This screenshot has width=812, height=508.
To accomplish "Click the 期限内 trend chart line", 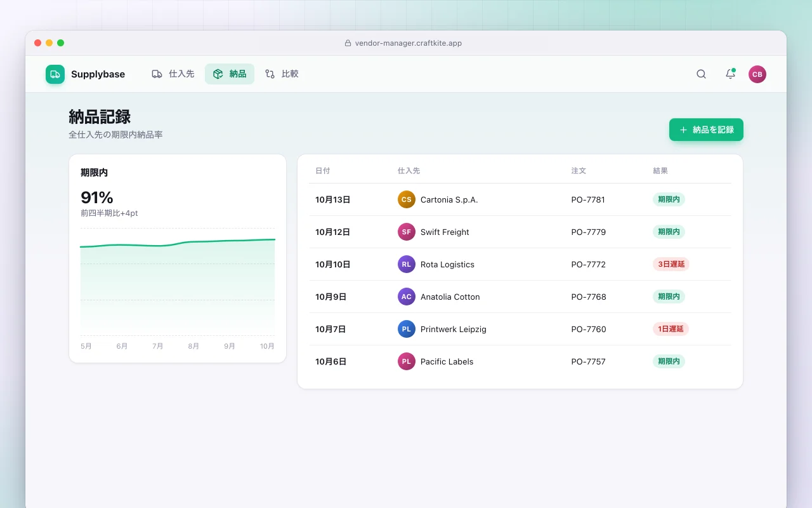I will (178, 243).
